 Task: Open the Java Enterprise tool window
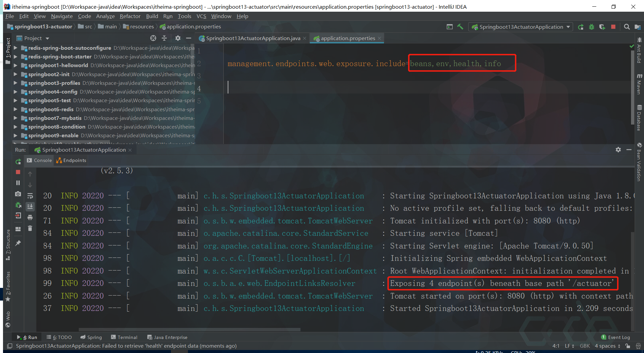tap(167, 337)
